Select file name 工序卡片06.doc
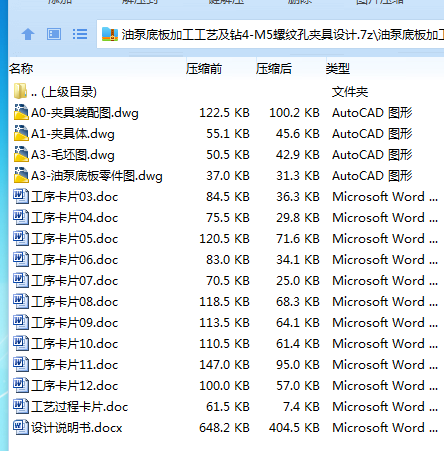Image resolution: width=444 pixels, height=451 pixels. tap(75, 260)
